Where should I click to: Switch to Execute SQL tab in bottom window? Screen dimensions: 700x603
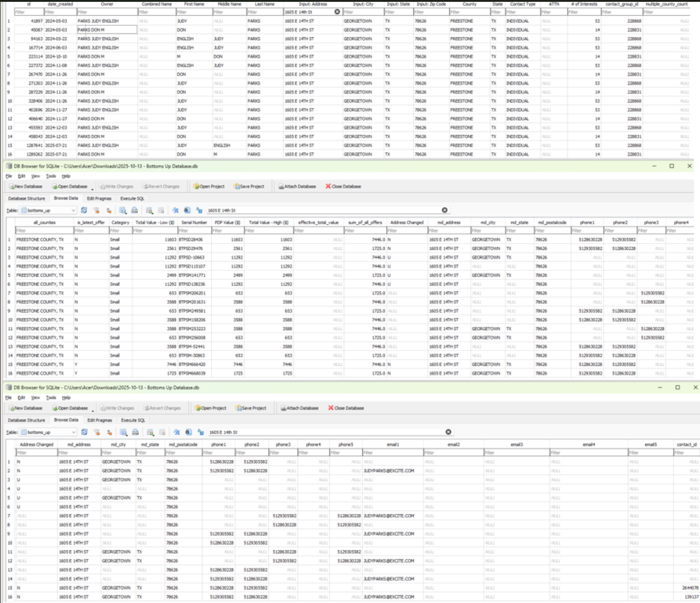tap(133, 420)
